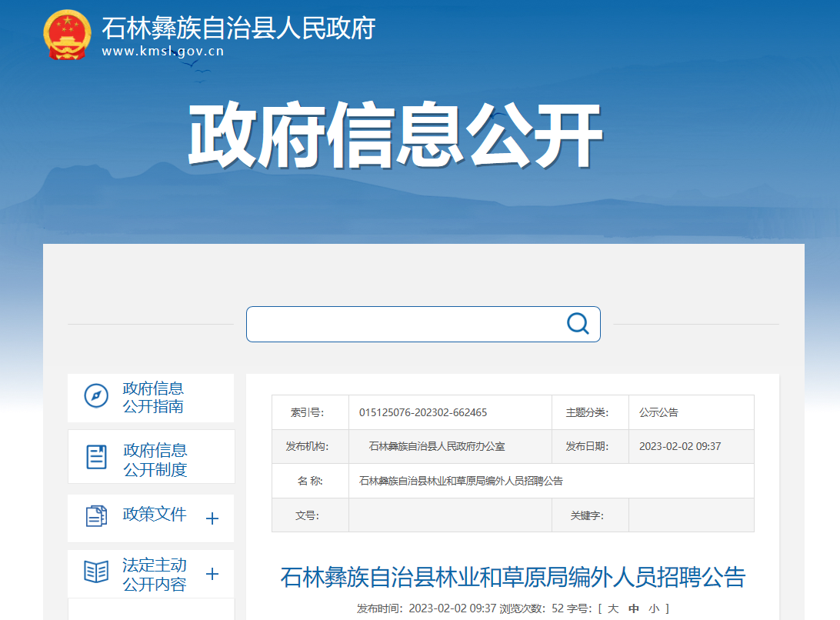Select the 政策文件 sidebar label
840x620 pixels.
155,515
